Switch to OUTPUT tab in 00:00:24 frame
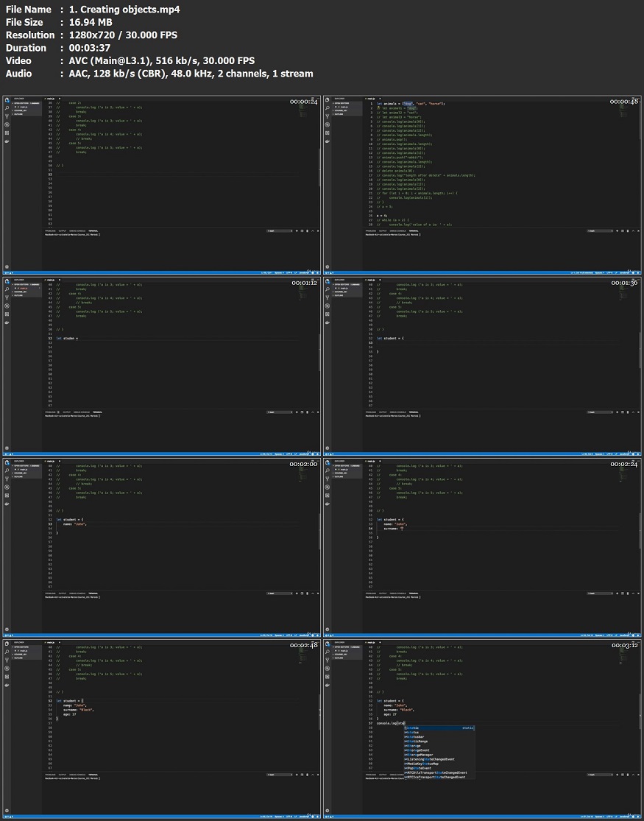Viewport: 644px width, 821px height. 63,231
